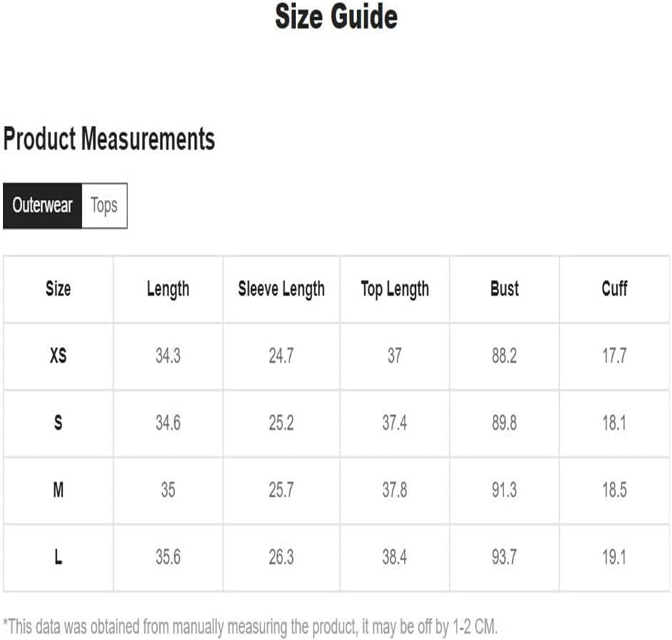This screenshot has width=672, height=640.
Task: Click the Top Length column header
Action: (395, 290)
